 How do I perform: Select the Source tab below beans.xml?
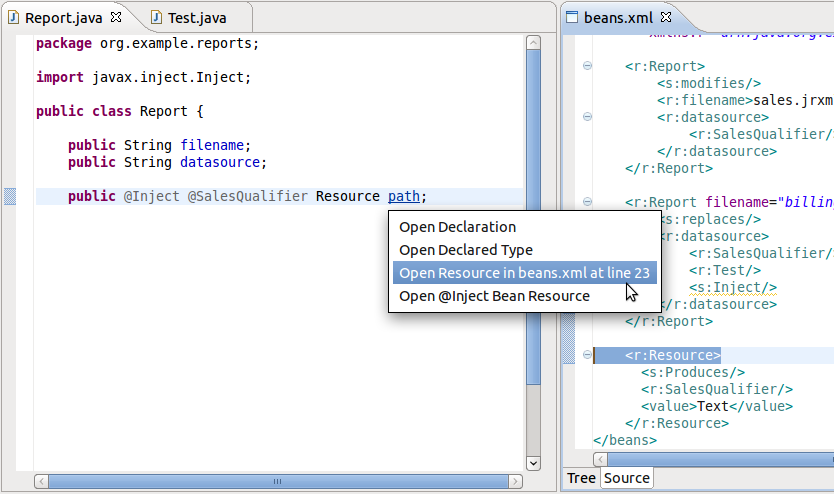coord(627,478)
